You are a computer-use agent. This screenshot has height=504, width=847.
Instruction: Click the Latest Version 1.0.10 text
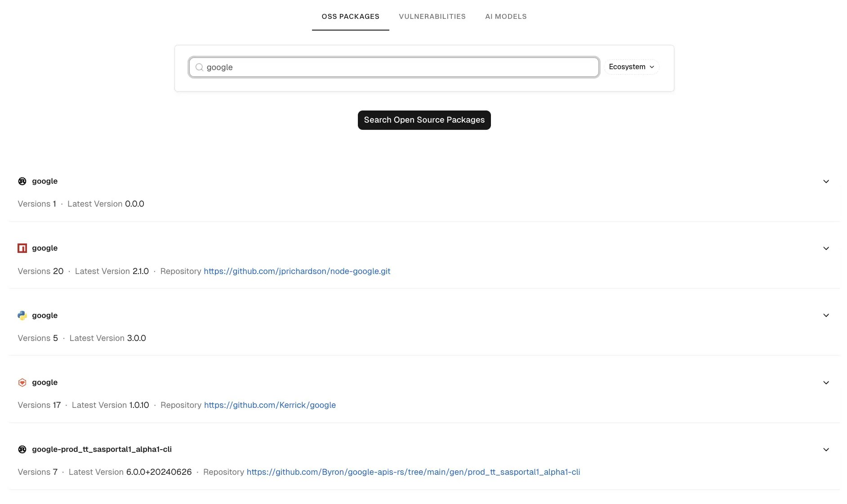point(110,405)
